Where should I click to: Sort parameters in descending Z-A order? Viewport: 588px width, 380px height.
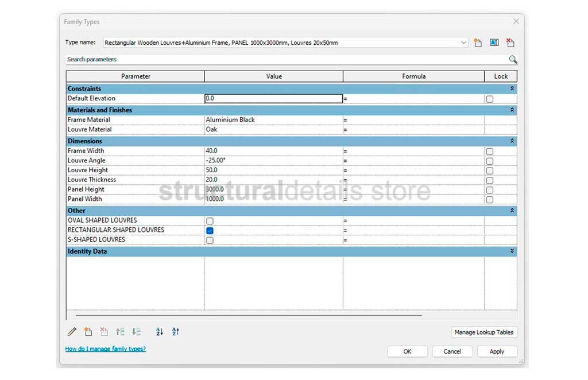tap(176, 332)
